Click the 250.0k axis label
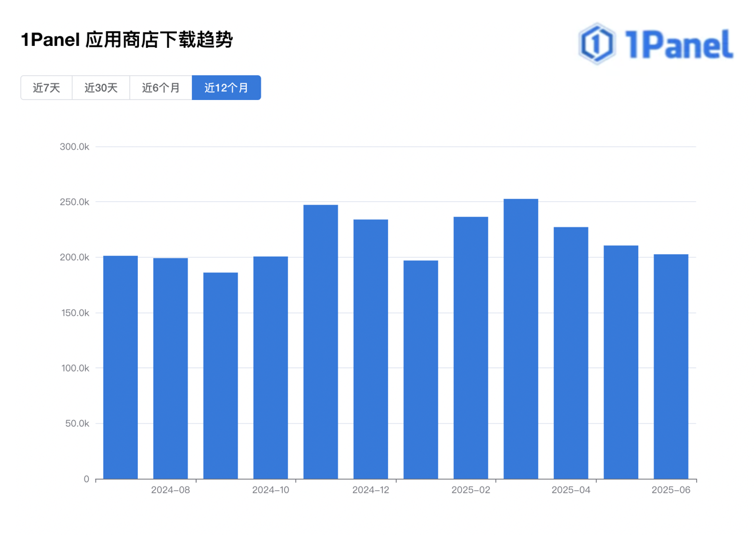Viewport: 756px width, 538px height. (74, 202)
